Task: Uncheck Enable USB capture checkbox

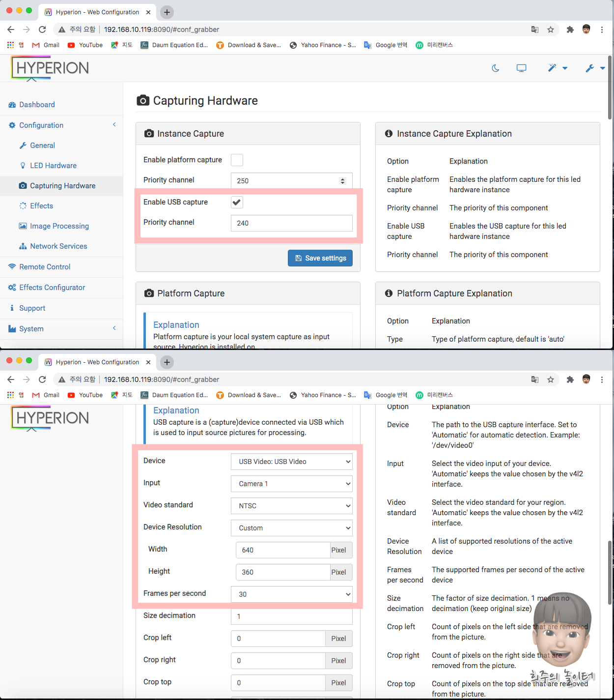Action: [x=237, y=202]
